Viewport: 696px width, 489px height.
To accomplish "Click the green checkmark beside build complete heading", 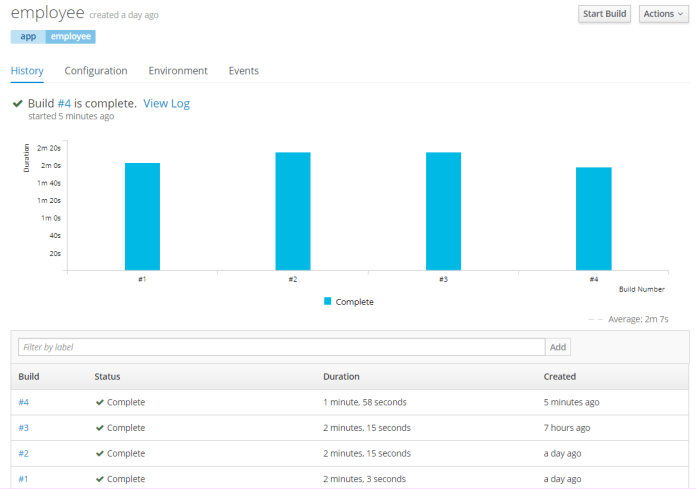I will [17, 103].
